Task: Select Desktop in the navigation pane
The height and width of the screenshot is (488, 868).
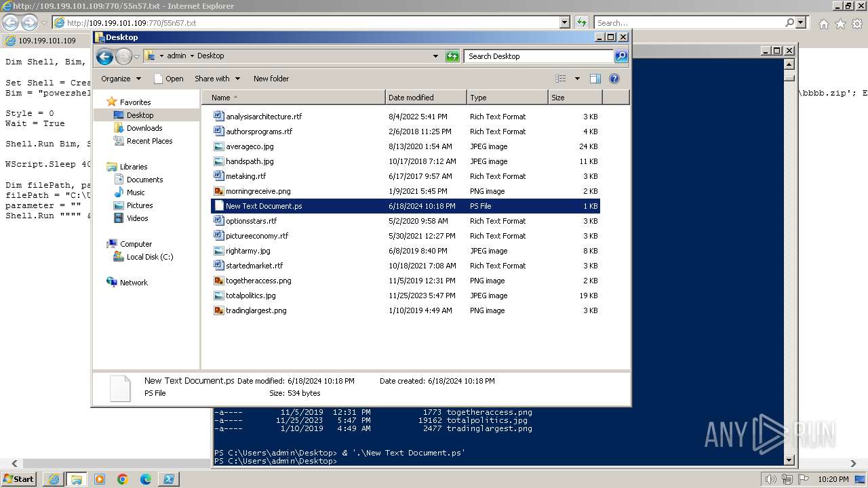Action: click(140, 115)
